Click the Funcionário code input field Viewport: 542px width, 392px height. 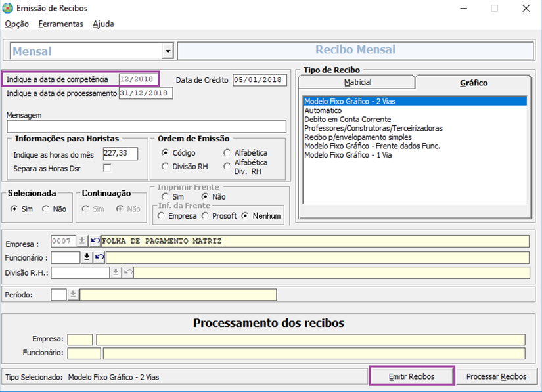tap(65, 257)
